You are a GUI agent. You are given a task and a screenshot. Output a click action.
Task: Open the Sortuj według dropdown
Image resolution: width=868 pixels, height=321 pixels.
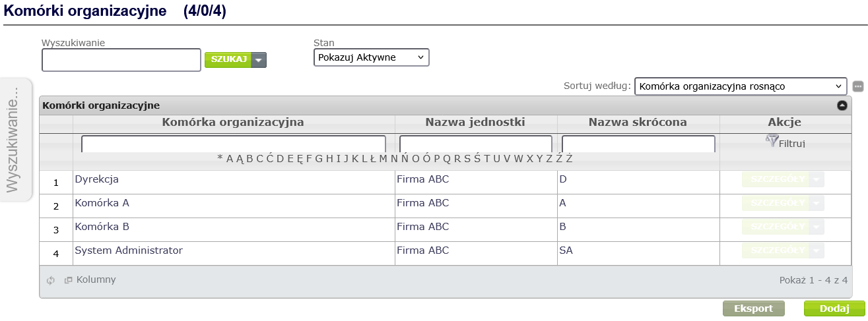click(740, 86)
